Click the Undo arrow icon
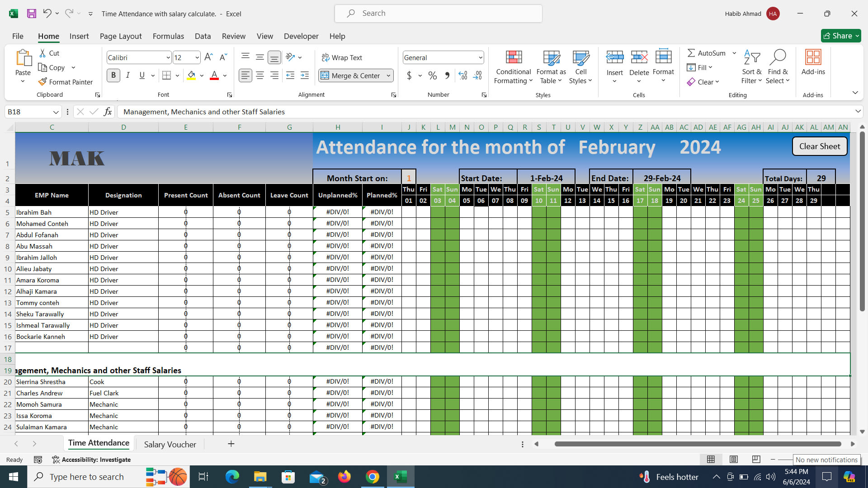Viewport: 868px width, 488px height. point(47,14)
